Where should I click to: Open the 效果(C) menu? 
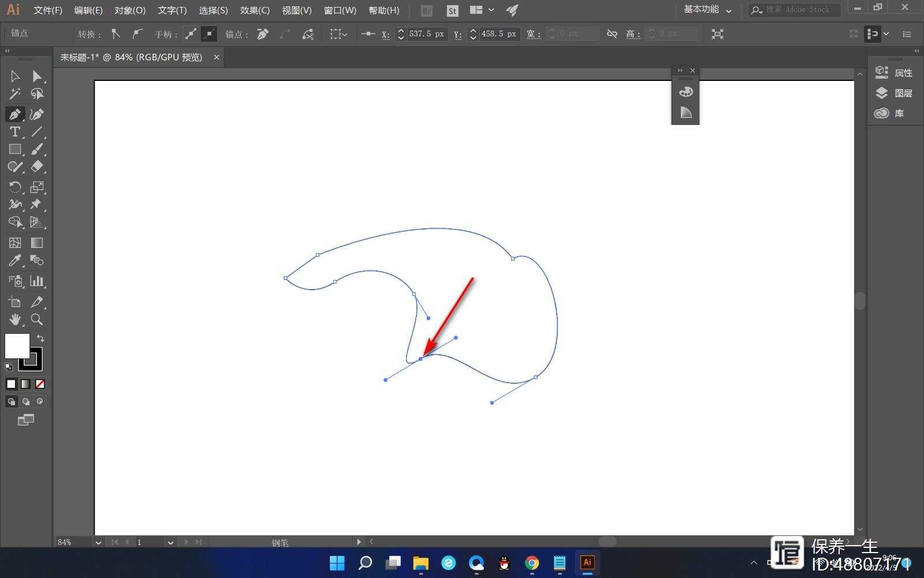(x=255, y=10)
